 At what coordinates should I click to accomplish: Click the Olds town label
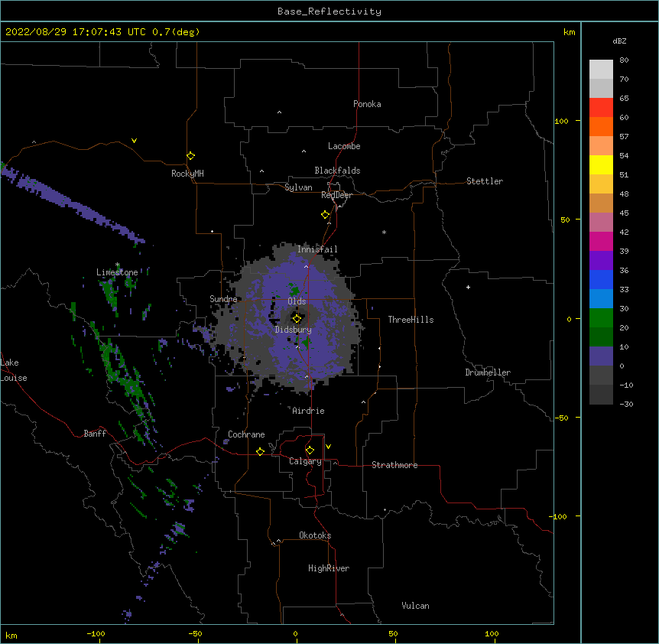(297, 301)
